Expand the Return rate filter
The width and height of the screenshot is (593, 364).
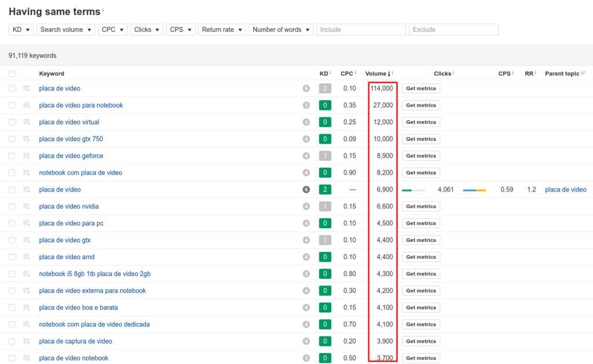click(222, 30)
